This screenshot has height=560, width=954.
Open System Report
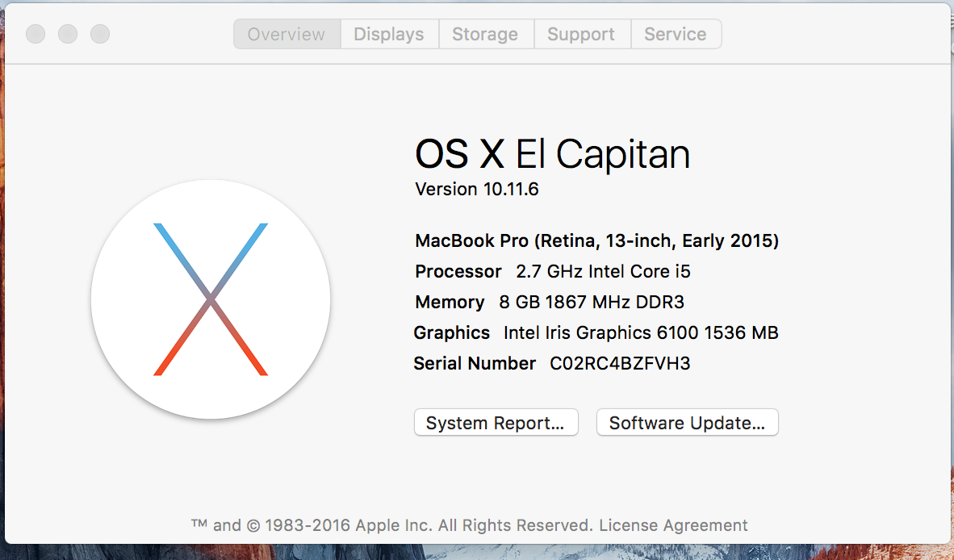coord(496,423)
